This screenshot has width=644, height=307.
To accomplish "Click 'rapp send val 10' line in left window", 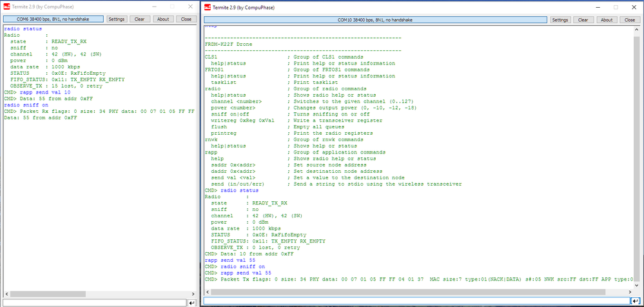I will (36, 92).
